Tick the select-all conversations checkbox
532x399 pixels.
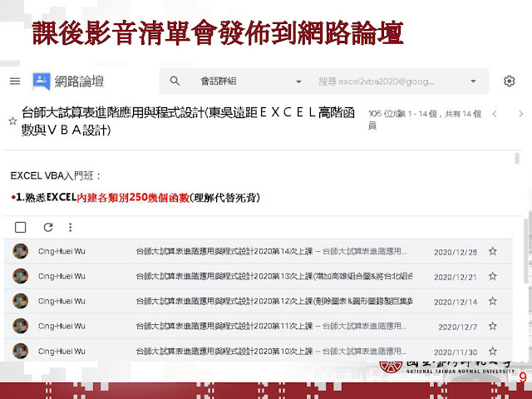(x=20, y=227)
